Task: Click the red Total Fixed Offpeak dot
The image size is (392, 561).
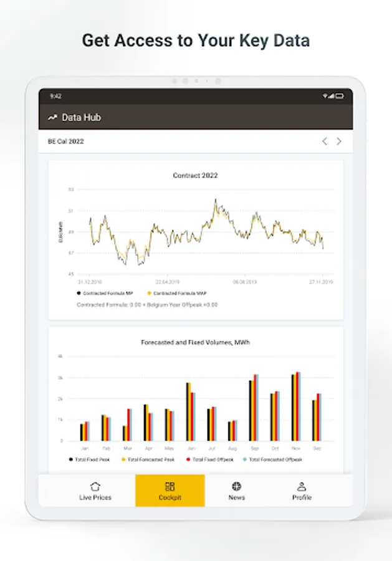Action: coord(188,459)
